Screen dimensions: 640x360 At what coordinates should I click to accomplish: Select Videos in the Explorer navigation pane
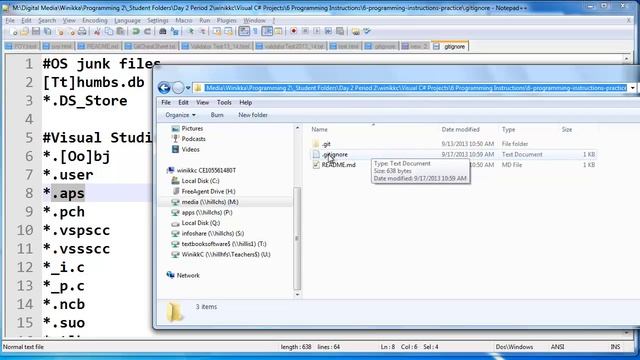pos(191,150)
